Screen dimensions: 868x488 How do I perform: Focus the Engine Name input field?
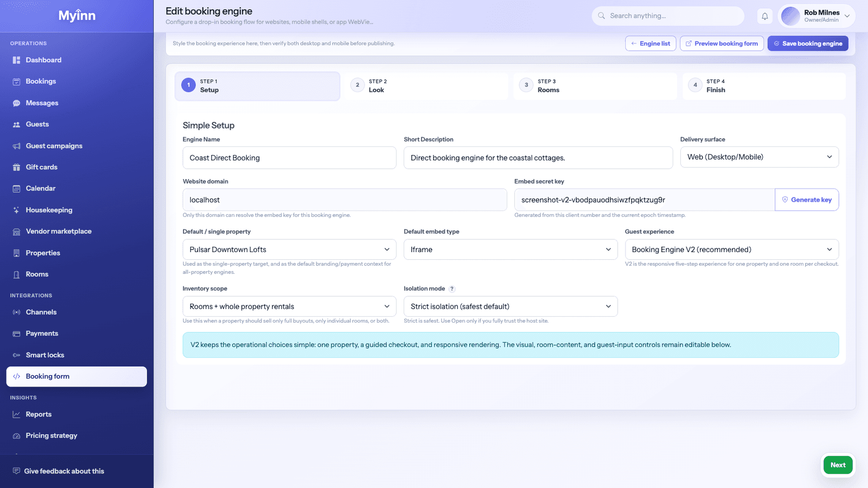click(289, 158)
